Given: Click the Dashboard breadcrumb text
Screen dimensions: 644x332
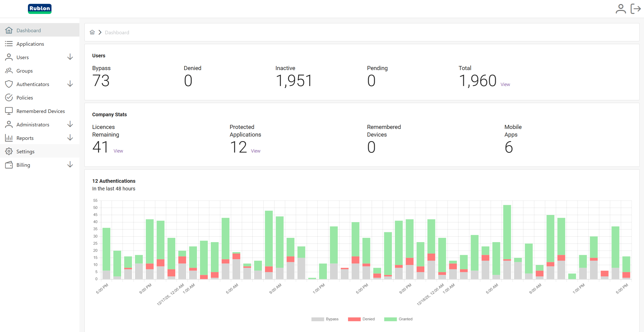Looking at the screenshot, I should click(117, 32).
